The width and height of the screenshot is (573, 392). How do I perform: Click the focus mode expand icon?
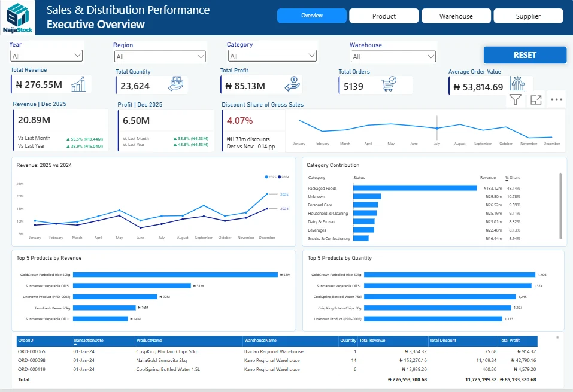tap(536, 100)
